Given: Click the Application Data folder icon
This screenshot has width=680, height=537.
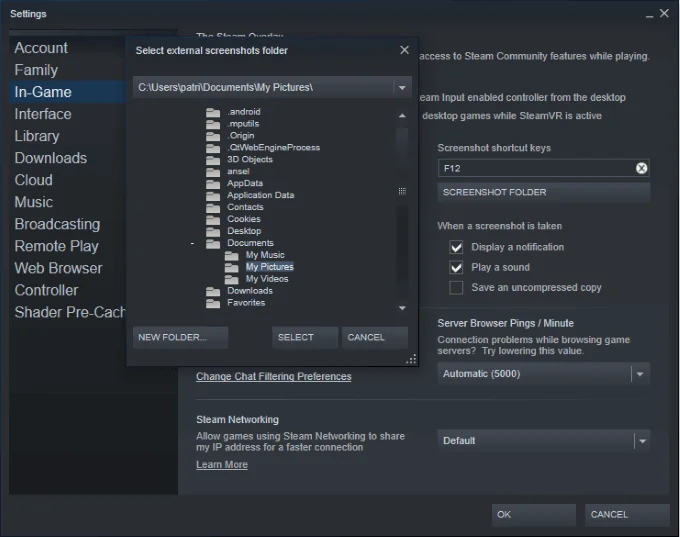Looking at the screenshot, I should tap(212, 196).
